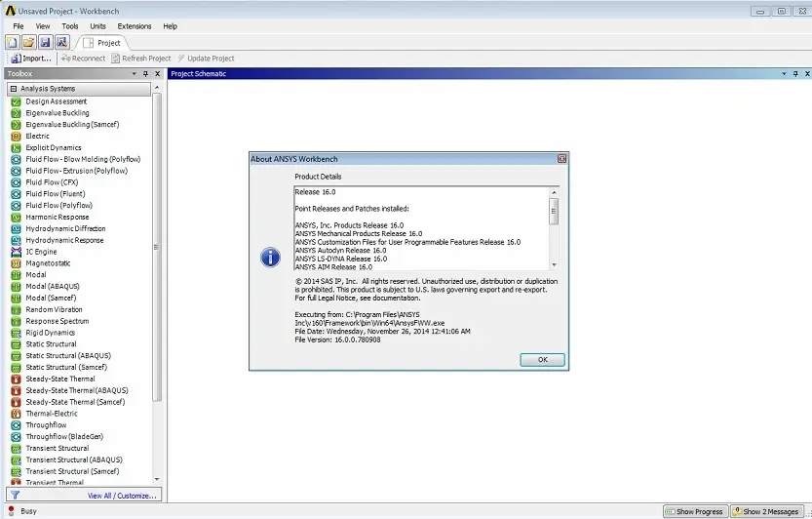Click the New project toolbar icon
Screen dimensions: 812x519
[x=12, y=43]
